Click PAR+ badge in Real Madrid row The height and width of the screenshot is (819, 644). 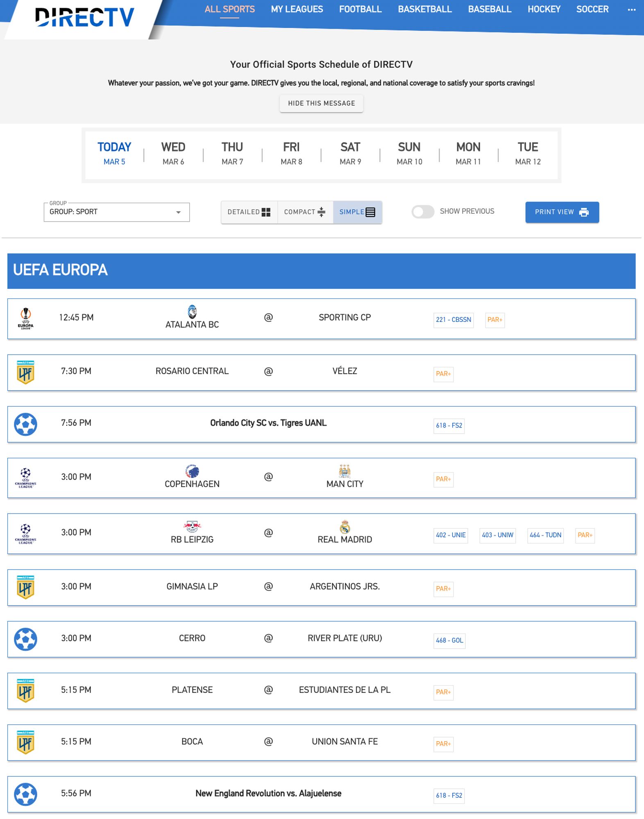[x=585, y=535]
